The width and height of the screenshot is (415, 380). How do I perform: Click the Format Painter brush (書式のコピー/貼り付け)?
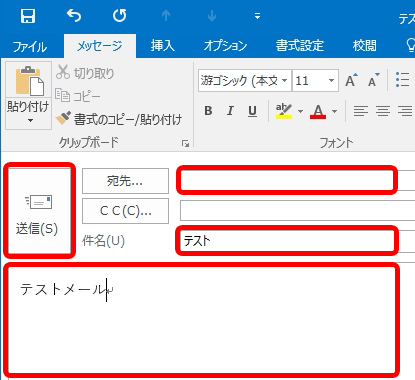point(119,119)
